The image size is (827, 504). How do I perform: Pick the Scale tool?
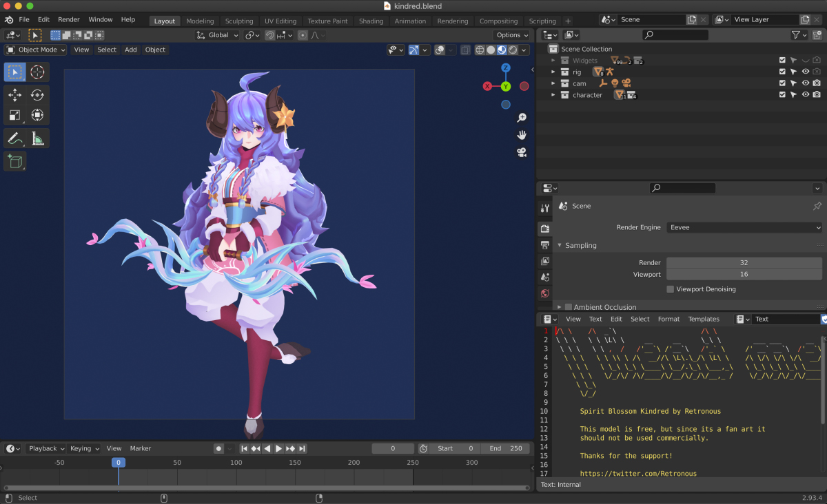(15, 115)
